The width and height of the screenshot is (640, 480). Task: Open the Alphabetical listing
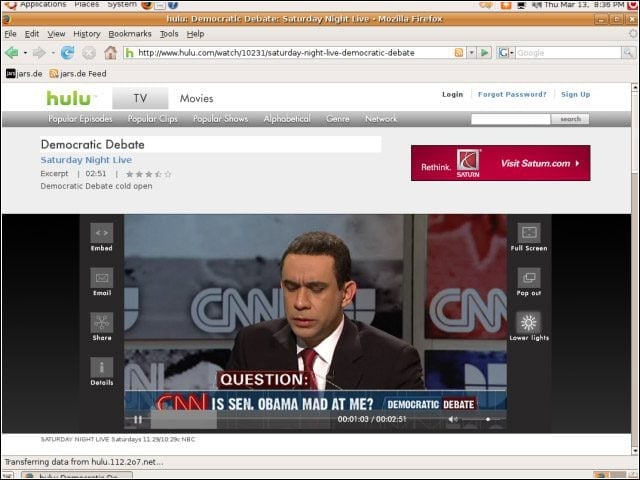[x=287, y=119]
